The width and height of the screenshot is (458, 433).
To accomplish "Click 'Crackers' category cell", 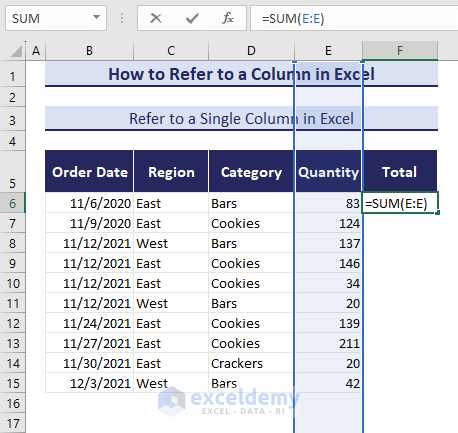I will 251,363.
